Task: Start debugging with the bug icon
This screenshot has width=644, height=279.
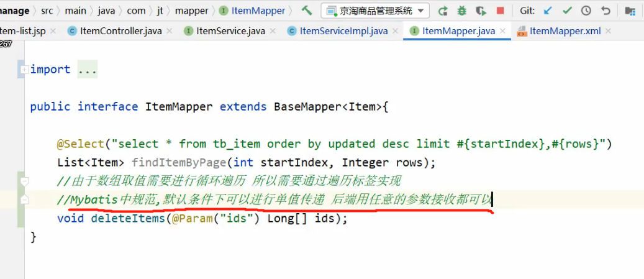Action: click(462, 11)
